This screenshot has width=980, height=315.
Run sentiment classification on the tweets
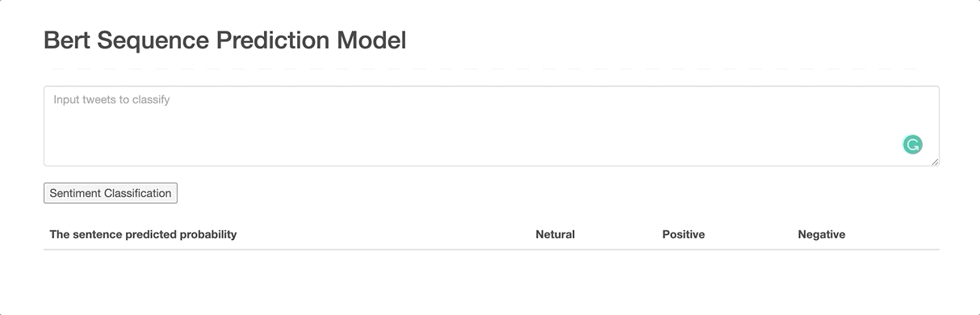tap(111, 193)
